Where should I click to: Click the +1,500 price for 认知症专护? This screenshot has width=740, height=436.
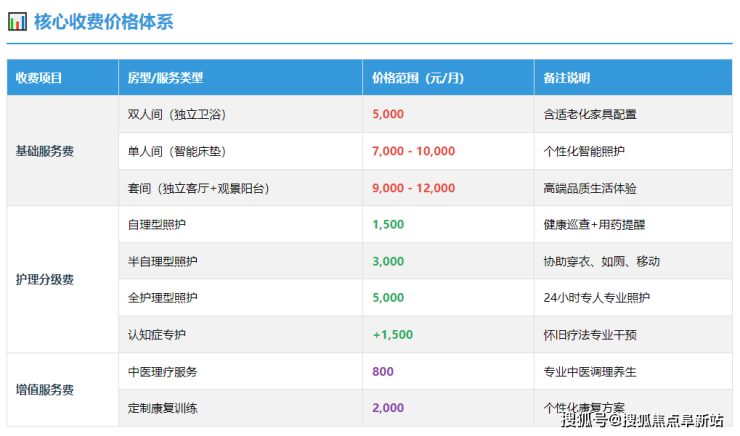point(392,334)
